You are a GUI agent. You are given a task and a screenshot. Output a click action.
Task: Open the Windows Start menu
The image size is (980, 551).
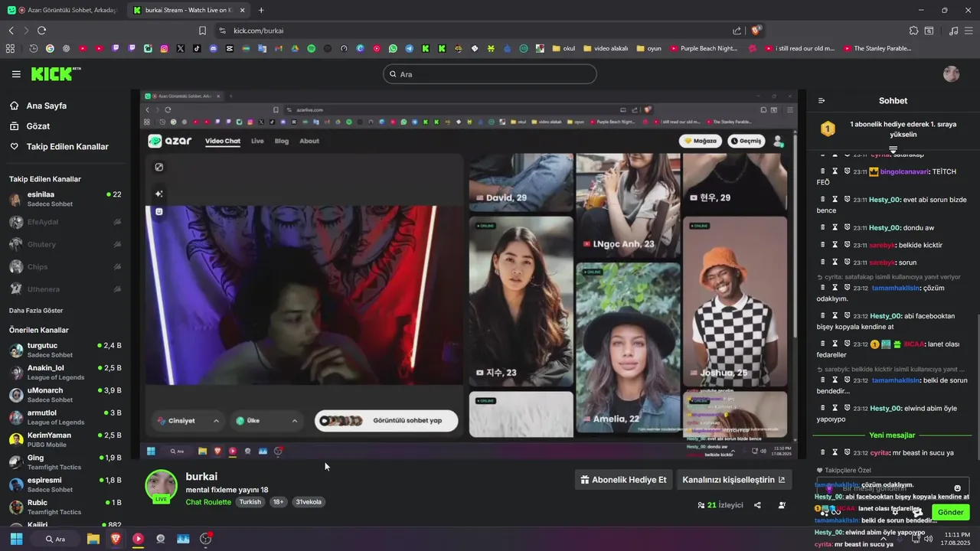(15, 539)
